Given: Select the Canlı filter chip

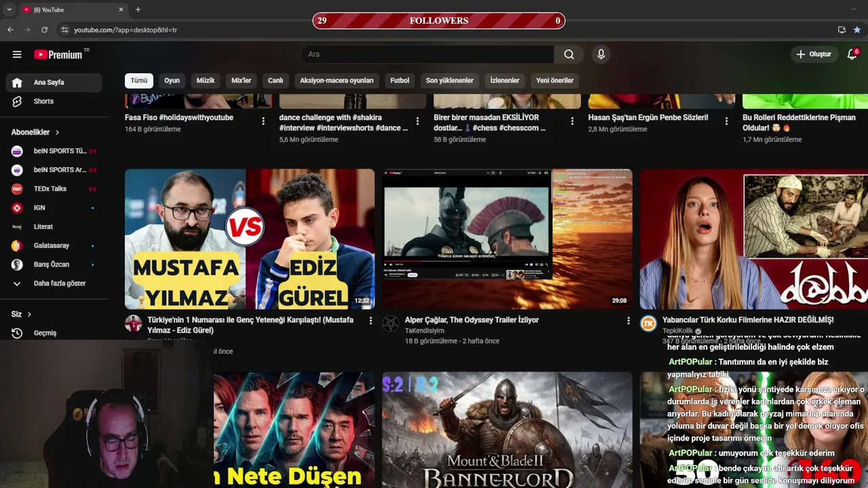Looking at the screenshot, I should (x=275, y=81).
